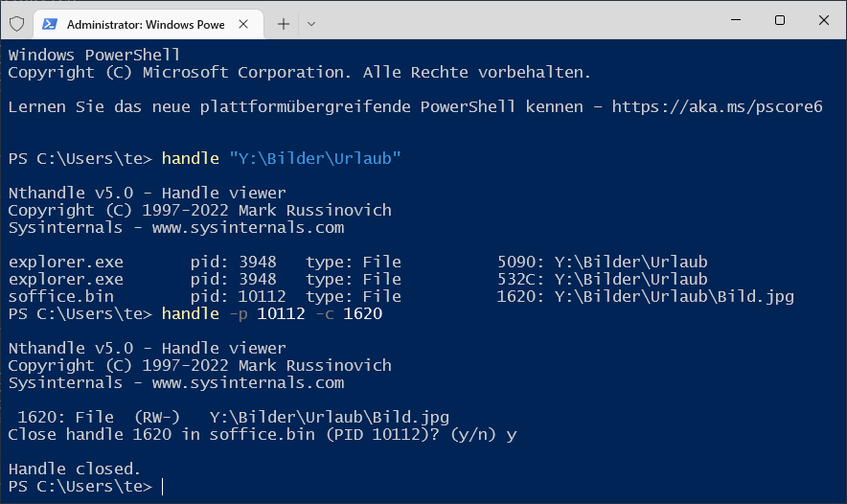
Task: Expand the new tab profile dropdown chevron
Action: point(311,24)
